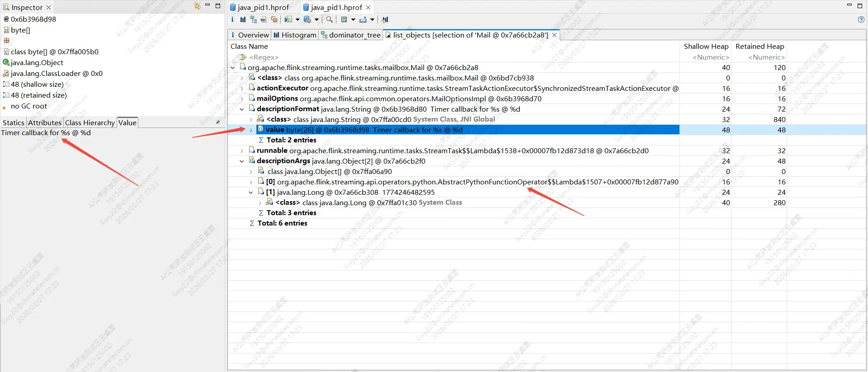The width and height of the screenshot is (868, 372).
Task: Click the pin icon in Inspector tabs row
Action: [x=218, y=122]
